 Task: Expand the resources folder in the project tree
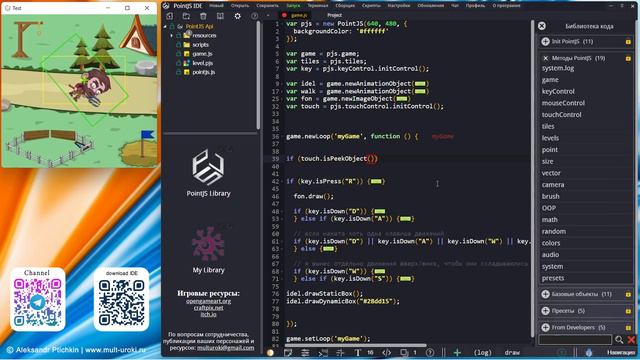(172, 36)
